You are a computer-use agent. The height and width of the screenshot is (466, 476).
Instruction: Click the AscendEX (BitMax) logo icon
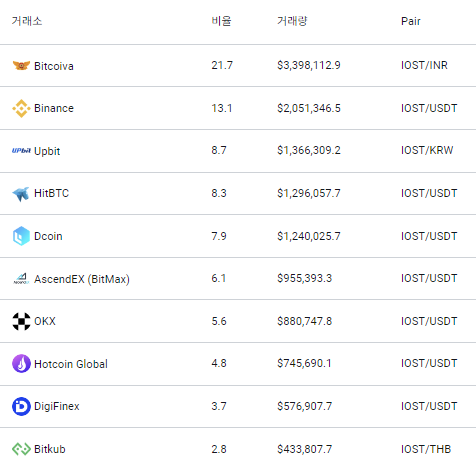pyautogui.click(x=21, y=279)
